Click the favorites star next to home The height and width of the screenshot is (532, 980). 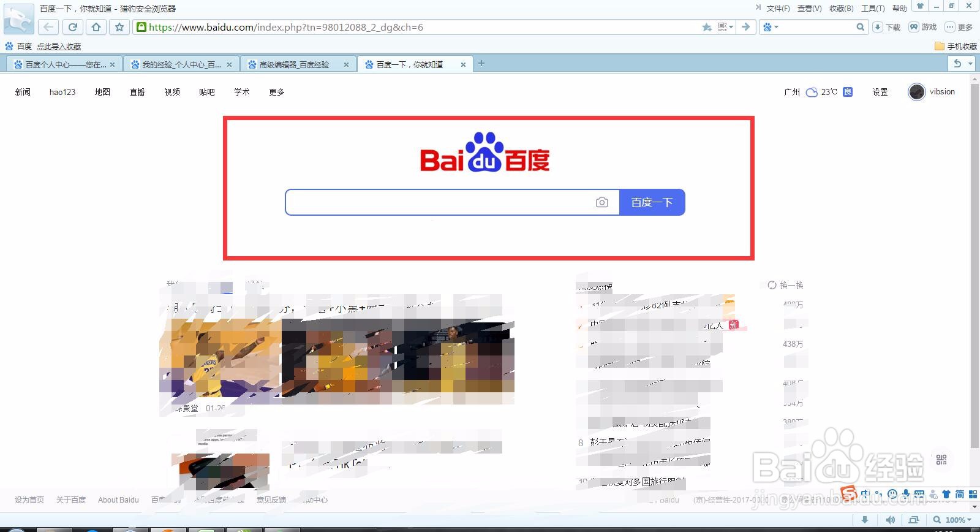coord(119,27)
